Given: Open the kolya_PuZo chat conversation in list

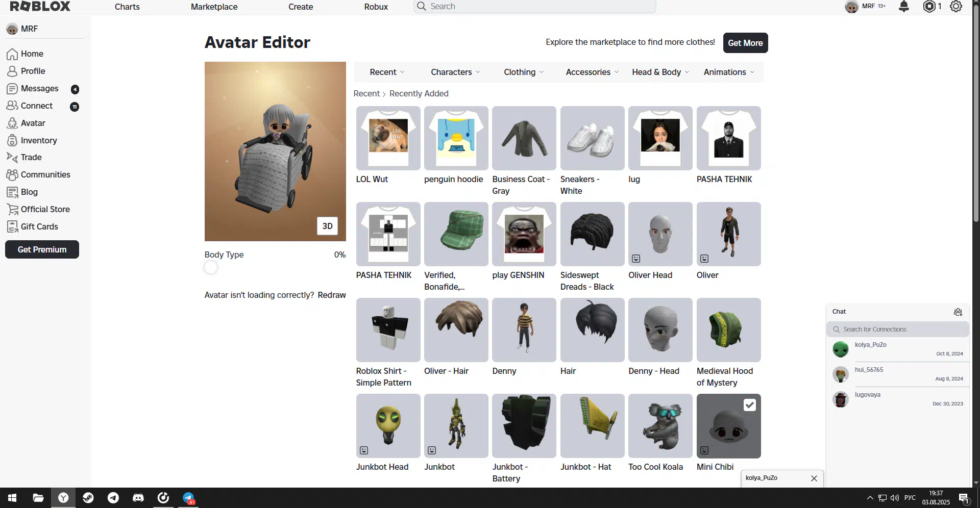Looking at the screenshot, I should 897,349.
